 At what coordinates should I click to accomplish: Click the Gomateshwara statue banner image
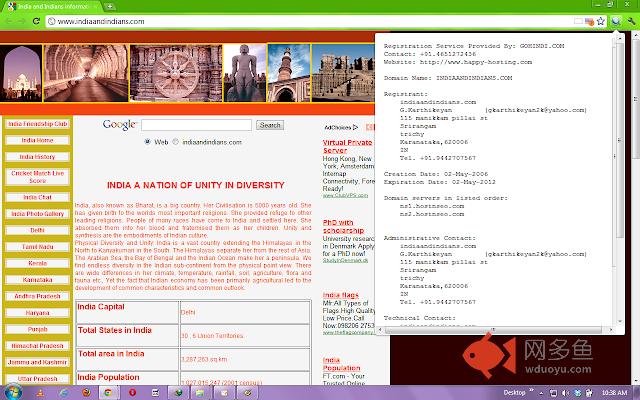pyautogui.click(x=245, y=73)
